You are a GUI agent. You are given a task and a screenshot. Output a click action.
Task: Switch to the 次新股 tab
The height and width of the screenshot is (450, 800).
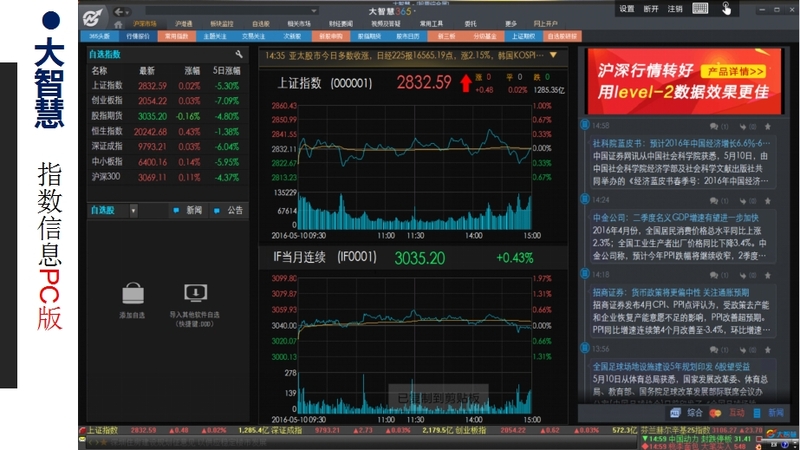pyautogui.click(x=292, y=36)
